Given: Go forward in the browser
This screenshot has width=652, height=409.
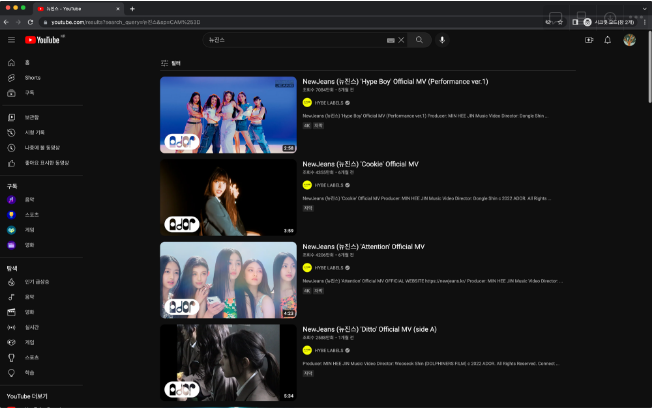Looking at the screenshot, I should click(x=18, y=22).
